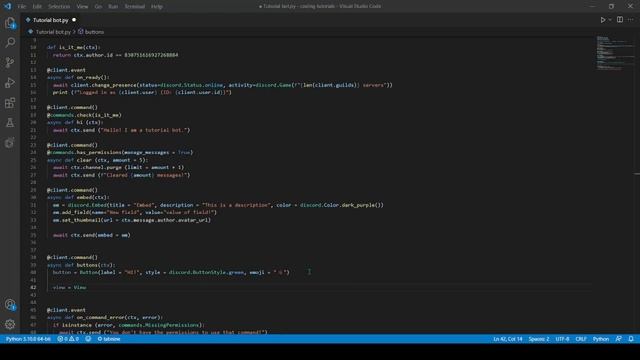The height and width of the screenshot is (360, 640).
Task: Open the View menu
Action: 82,7
